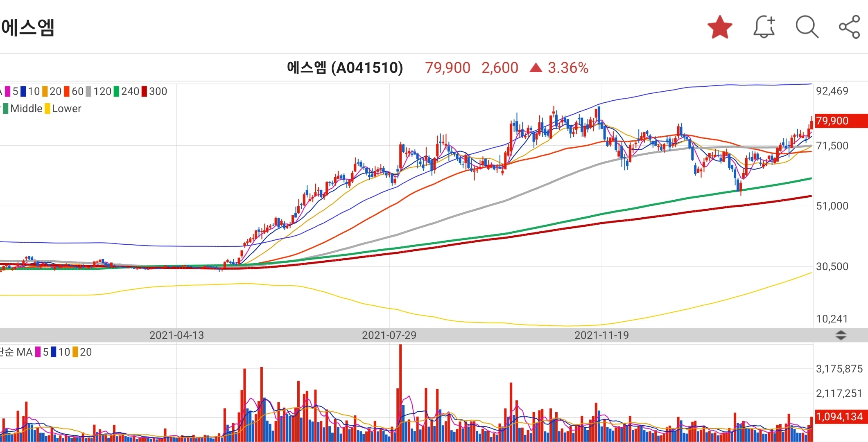
Task: Click the MA 10 blue legend swatch
Action: tap(23, 91)
